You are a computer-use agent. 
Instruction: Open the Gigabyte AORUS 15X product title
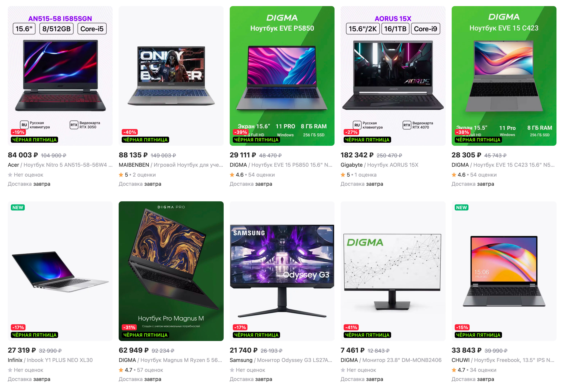click(x=379, y=165)
